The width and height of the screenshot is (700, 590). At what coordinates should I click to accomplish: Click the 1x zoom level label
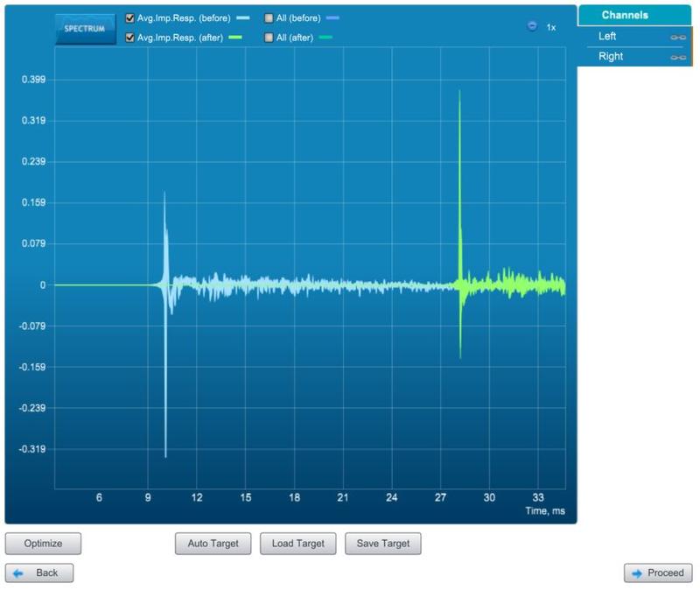pyautogui.click(x=551, y=28)
